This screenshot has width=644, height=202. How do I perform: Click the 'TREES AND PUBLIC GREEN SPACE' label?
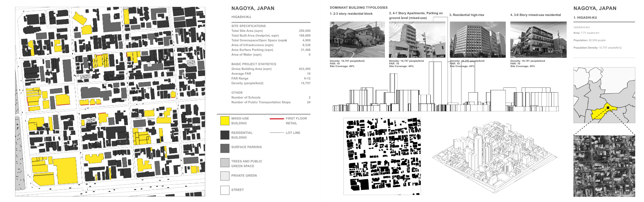pos(247,164)
